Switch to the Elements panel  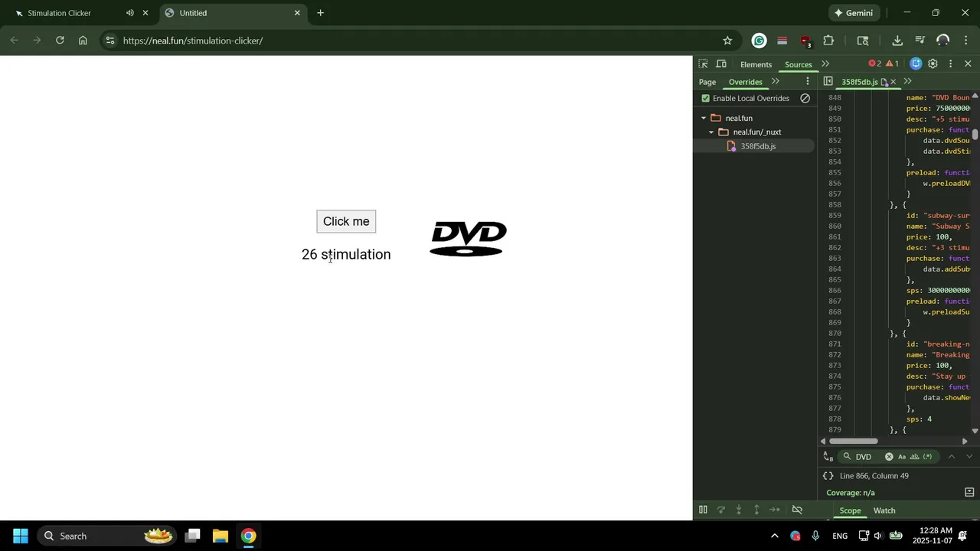(x=756, y=64)
